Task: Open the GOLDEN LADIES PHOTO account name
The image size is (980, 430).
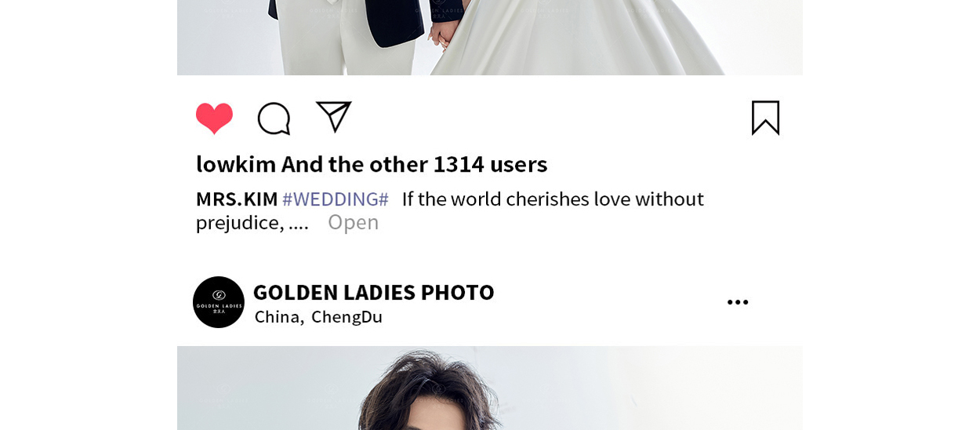Action: [374, 292]
